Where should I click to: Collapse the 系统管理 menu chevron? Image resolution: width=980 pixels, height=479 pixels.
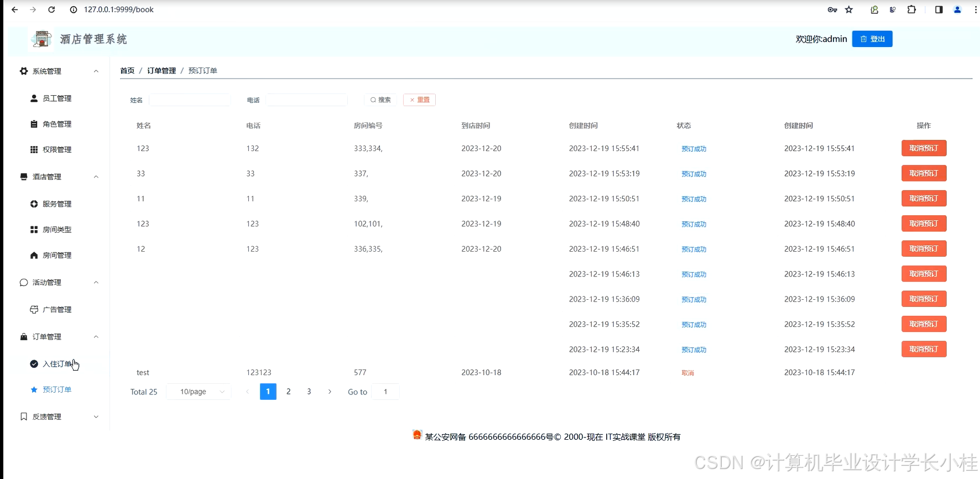point(96,71)
